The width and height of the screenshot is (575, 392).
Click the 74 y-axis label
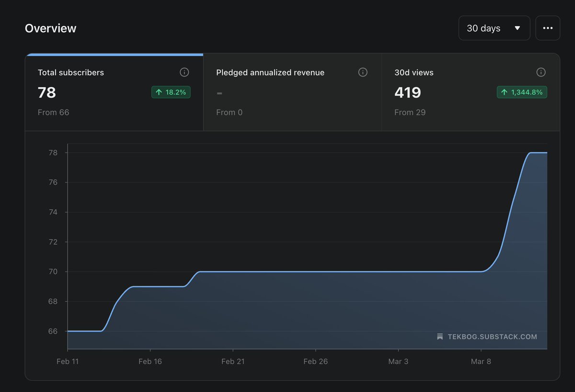tap(53, 212)
